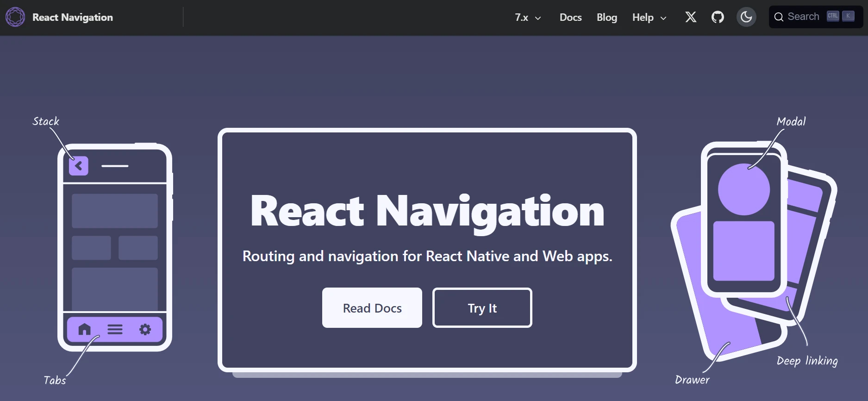Toggle dark mode with the moon icon

tap(746, 17)
